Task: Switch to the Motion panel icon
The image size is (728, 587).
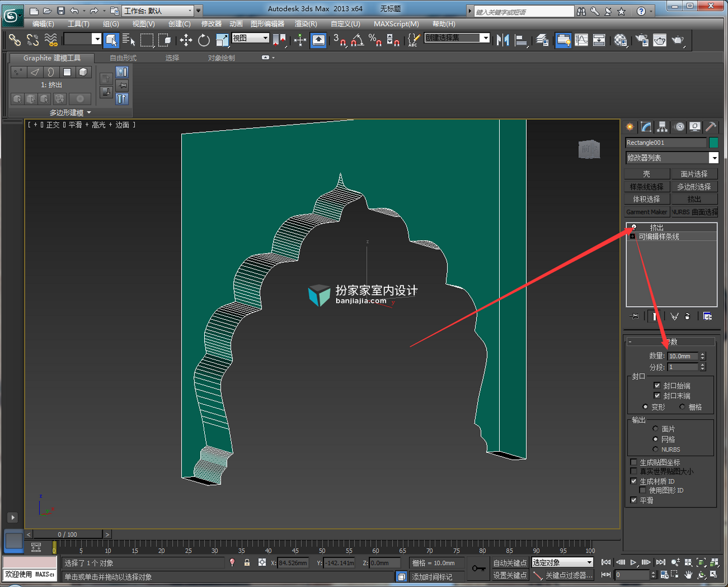Action: tap(679, 127)
